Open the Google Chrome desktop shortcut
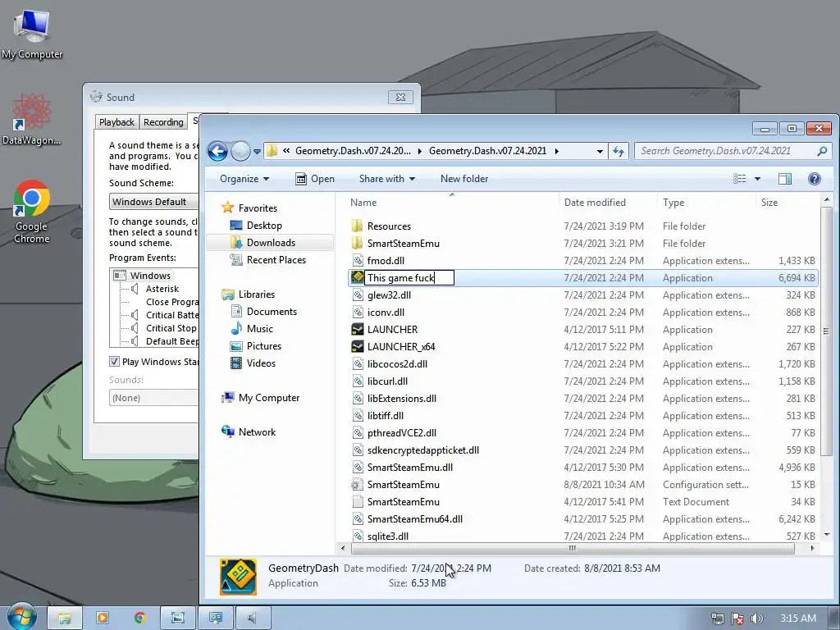The image size is (840, 630). click(32, 212)
